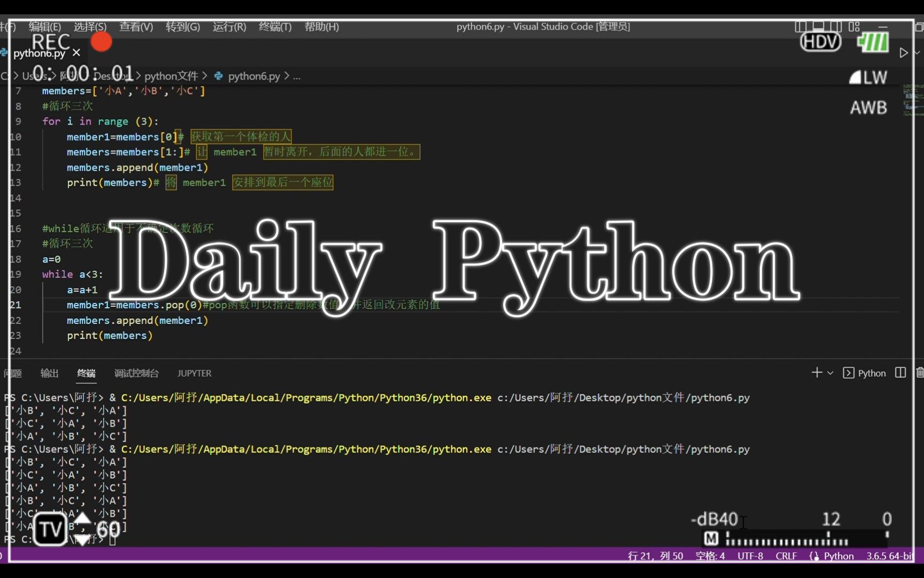Open the 帮助(H) menu
The image size is (924, 578).
pos(322,27)
